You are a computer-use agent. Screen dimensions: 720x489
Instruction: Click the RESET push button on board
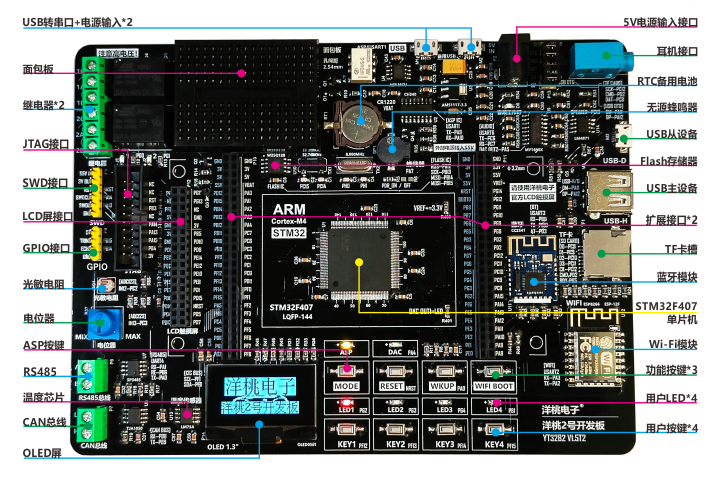tap(395, 371)
